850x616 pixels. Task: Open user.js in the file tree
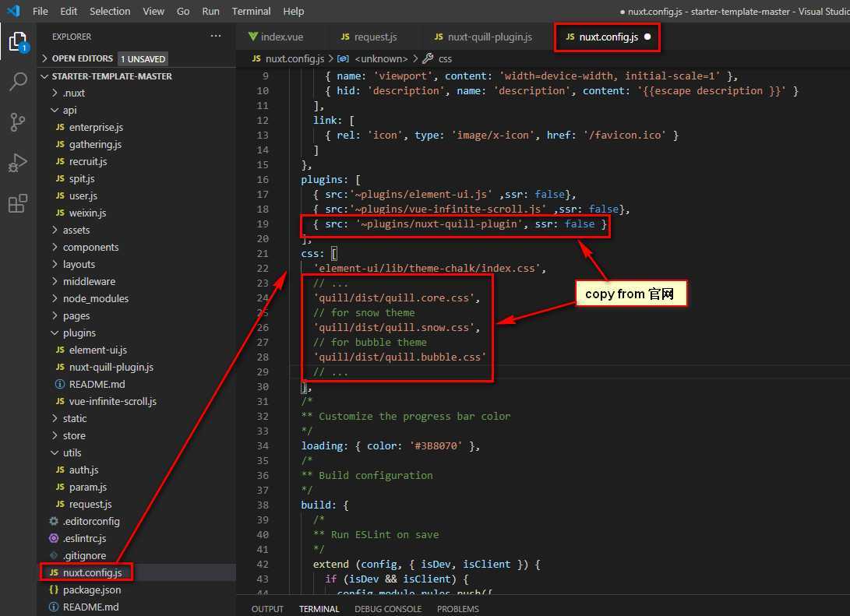[x=83, y=195]
